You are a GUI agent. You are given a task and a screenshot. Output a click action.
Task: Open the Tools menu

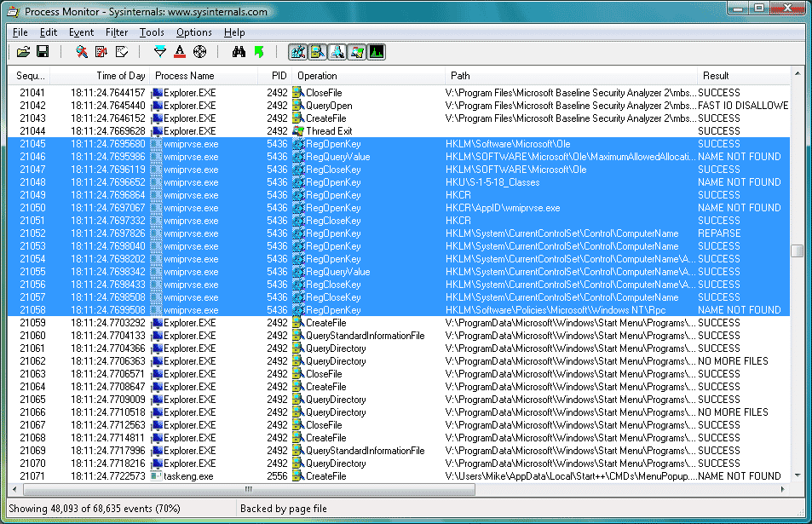(x=152, y=32)
